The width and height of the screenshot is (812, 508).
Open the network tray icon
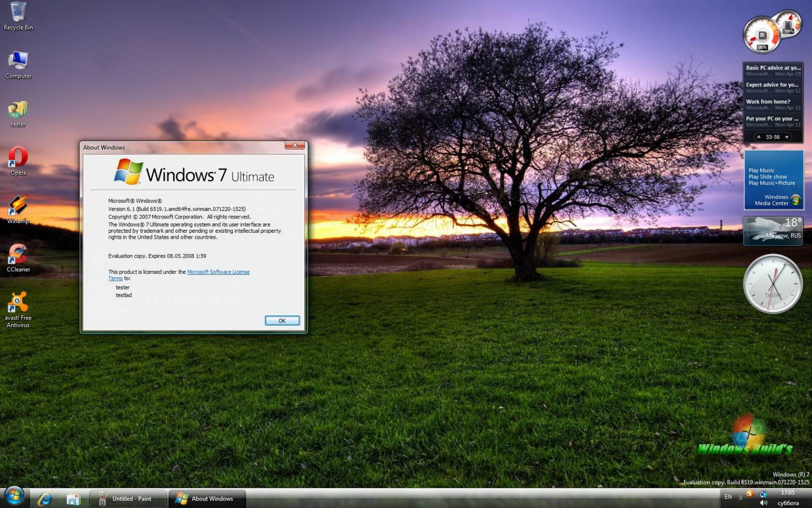point(764,494)
